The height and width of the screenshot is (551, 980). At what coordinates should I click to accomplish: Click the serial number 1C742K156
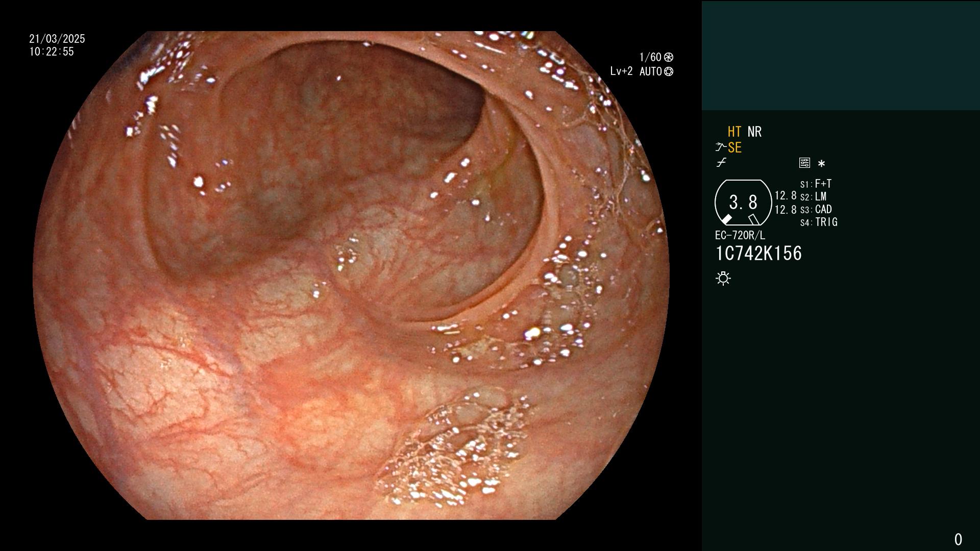click(758, 254)
